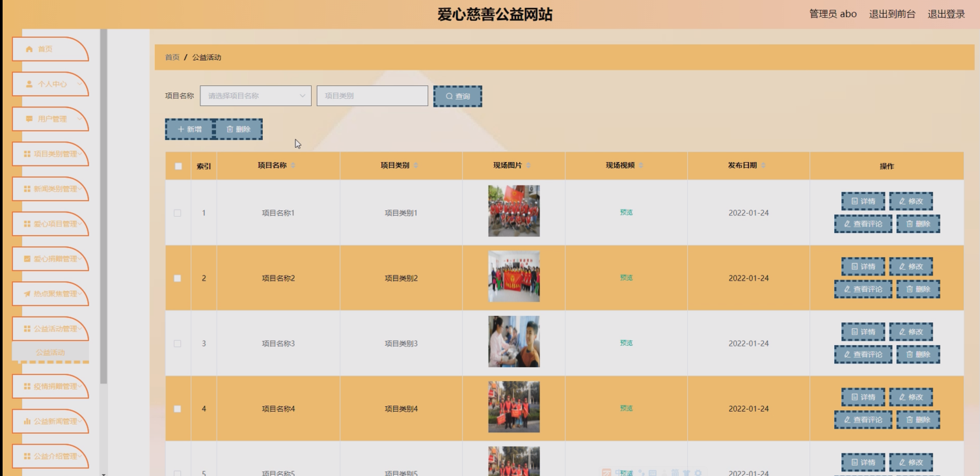Screen dimensions: 980x476
Task: Tick the checkbox for row 项目名称4
Action: (x=178, y=409)
